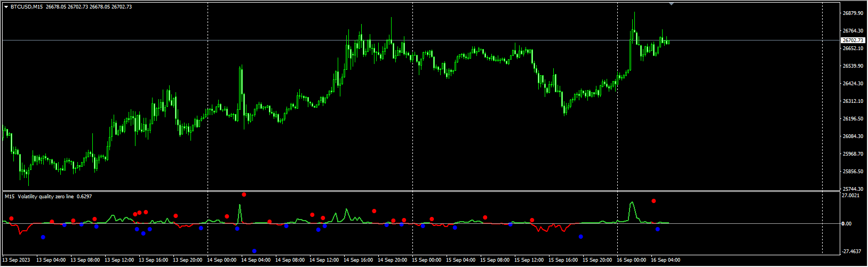This screenshot has height=267, width=868.
Task: Select the 'Volatility quality zero line' indicator label
Action: pyautogui.click(x=46, y=197)
